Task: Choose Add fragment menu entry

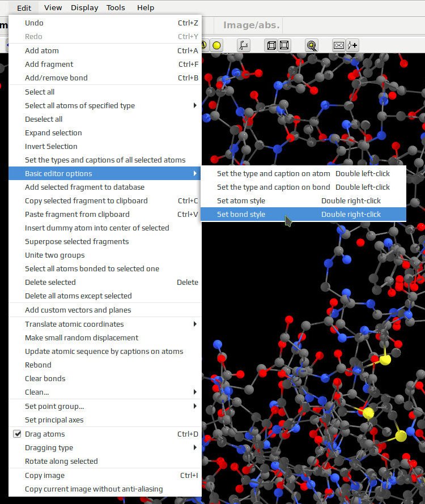Action: point(105,65)
